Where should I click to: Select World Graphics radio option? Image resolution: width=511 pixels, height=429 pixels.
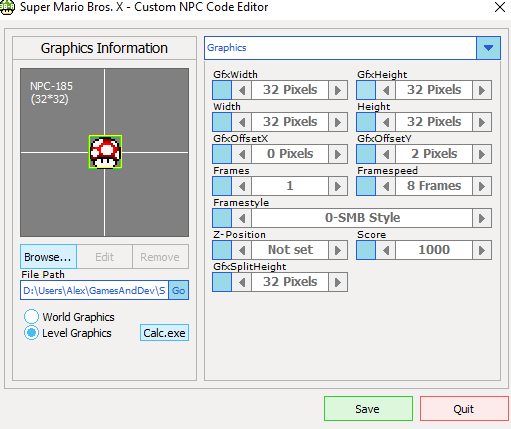pos(31,317)
